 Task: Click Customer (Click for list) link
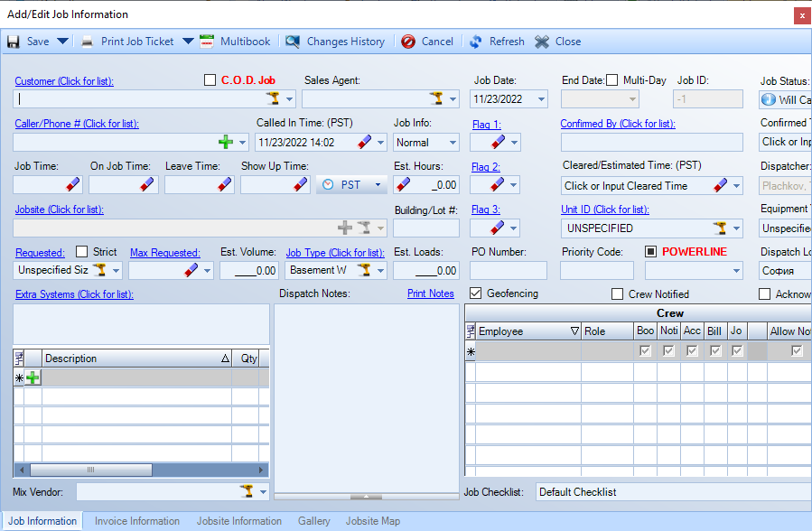64,81
